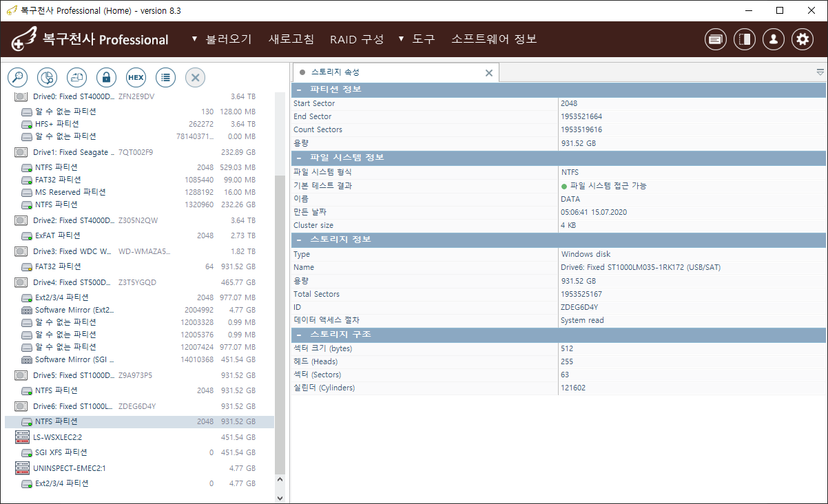Collapse the 파티션 정보 section
This screenshot has height=504, width=828.
coord(299,90)
